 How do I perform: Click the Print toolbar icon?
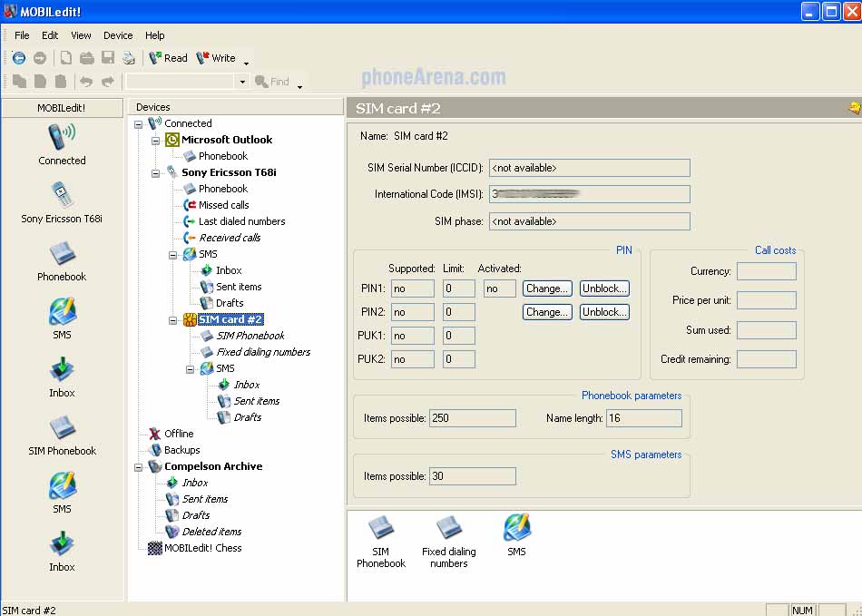129,58
